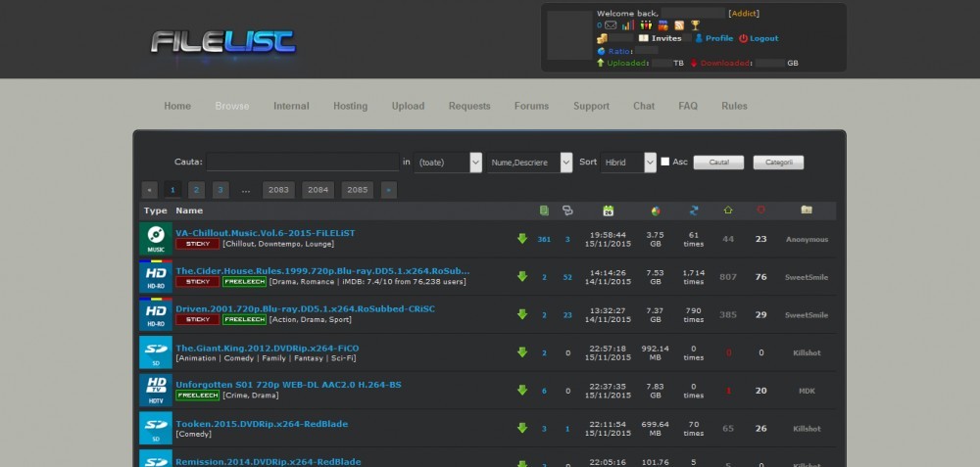Click HD-RO category icon on Driven.2001 row
The height and width of the screenshot is (467, 980).
click(156, 314)
